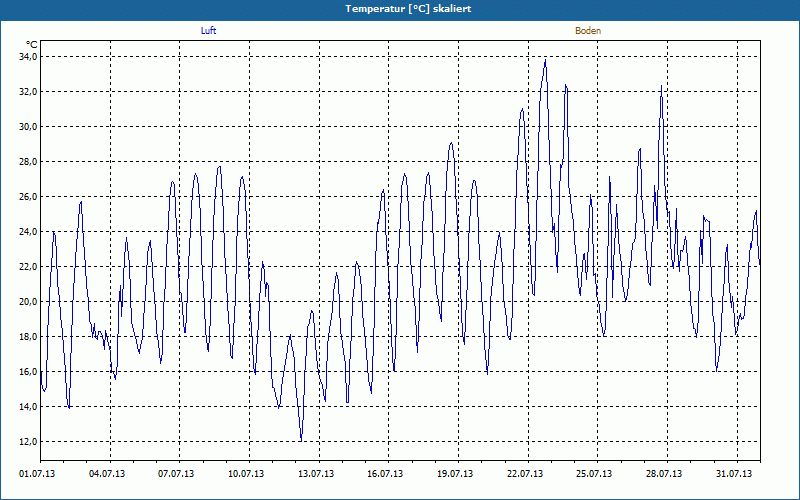This screenshot has width=800, height=500.
Task: Select the Luft legend label
Action: click(x=208, y=31)
